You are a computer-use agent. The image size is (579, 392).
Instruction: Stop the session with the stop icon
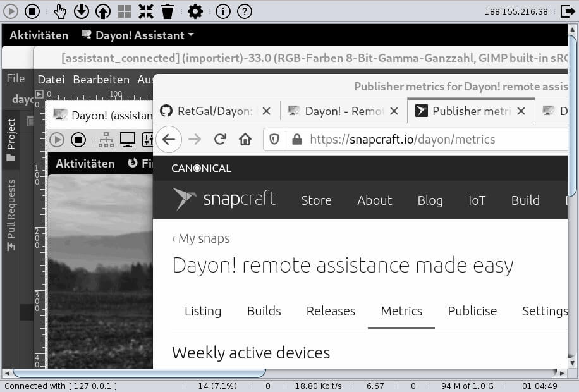(x=32, y=11)
